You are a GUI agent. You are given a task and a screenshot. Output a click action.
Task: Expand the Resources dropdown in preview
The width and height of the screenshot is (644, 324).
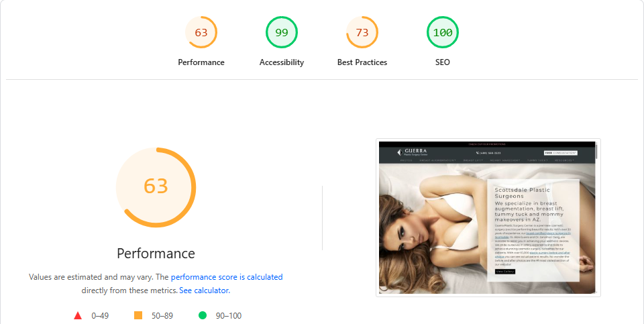pyautogui.click(x=565, y=160)
